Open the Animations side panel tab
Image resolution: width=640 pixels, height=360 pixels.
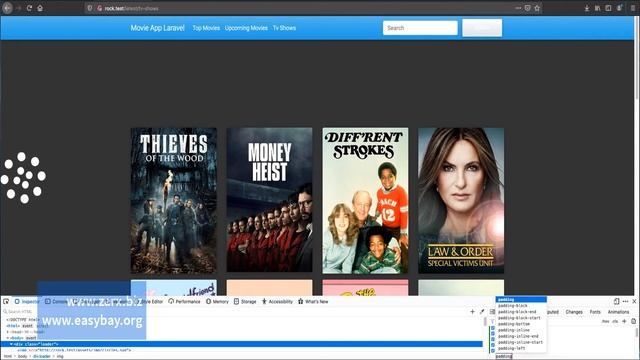click(x=618, y=312)
